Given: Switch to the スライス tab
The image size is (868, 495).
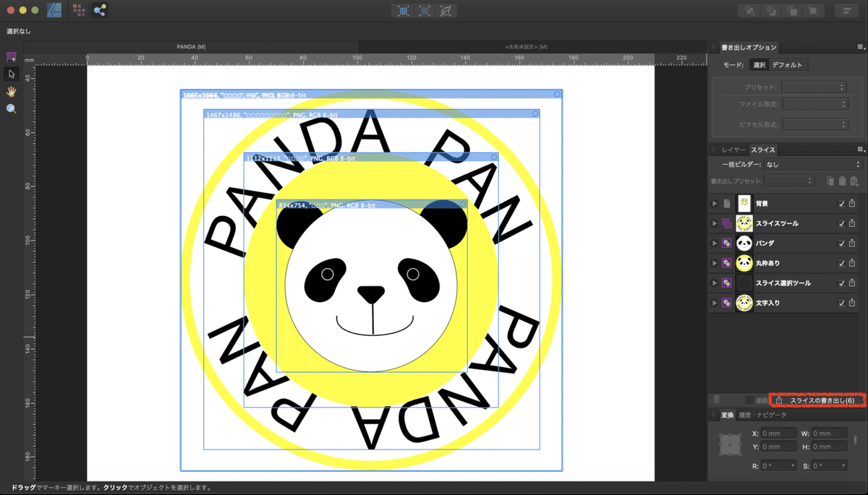Looking at the screenshot, I should pos(763,150).
